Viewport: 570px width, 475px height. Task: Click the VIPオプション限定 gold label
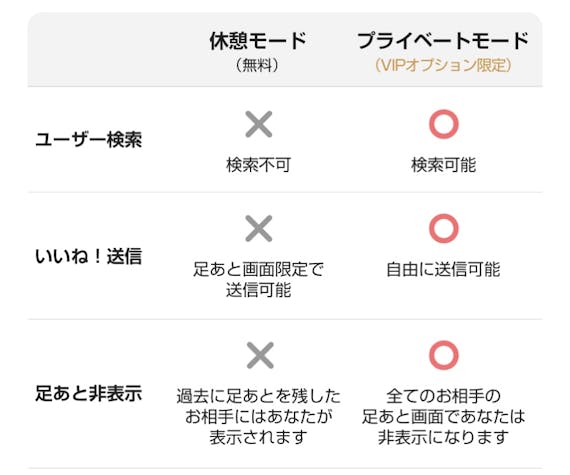tap(443, 65)
